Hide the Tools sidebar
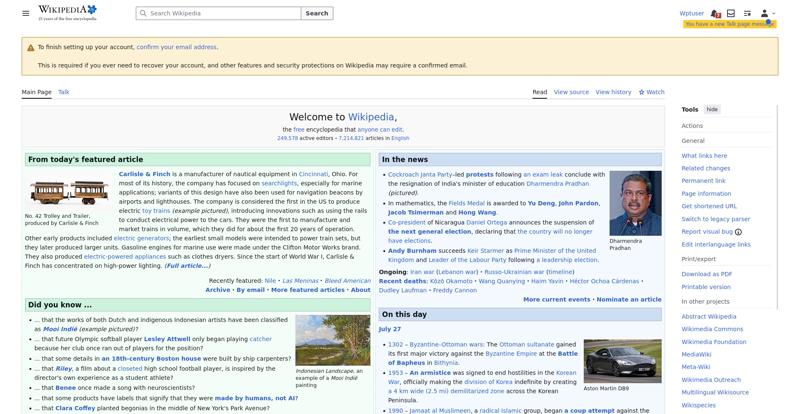The height and width of the screenshot is (414, 800). 712,109
